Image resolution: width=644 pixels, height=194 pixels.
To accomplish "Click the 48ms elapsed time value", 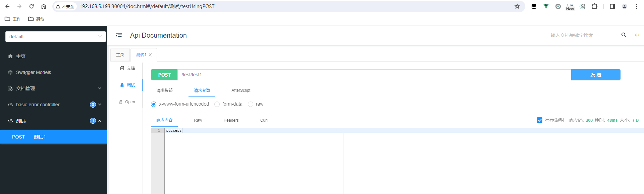I will click(612, 120).
